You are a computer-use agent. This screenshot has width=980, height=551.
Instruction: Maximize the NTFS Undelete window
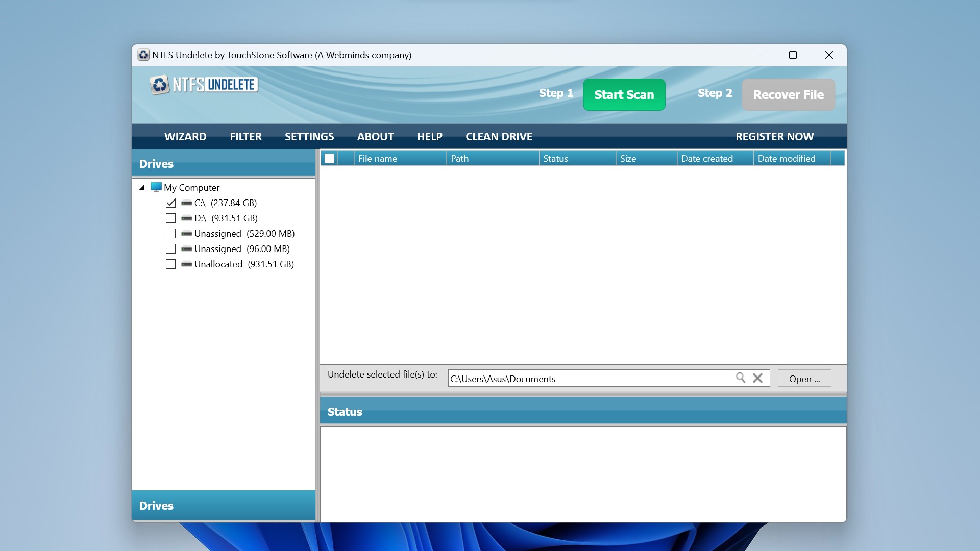793,55
